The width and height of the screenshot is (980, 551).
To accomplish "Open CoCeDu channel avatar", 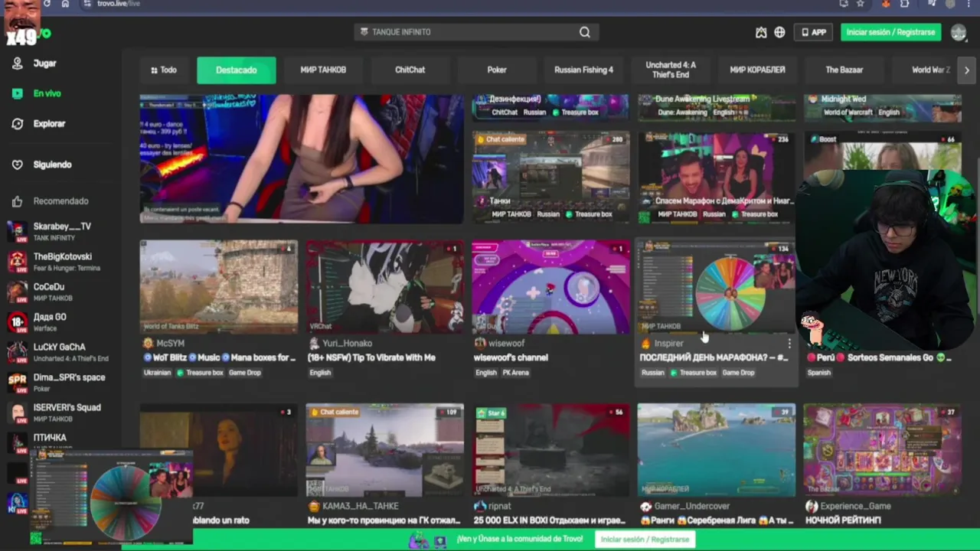I will [x=17, y=292].
